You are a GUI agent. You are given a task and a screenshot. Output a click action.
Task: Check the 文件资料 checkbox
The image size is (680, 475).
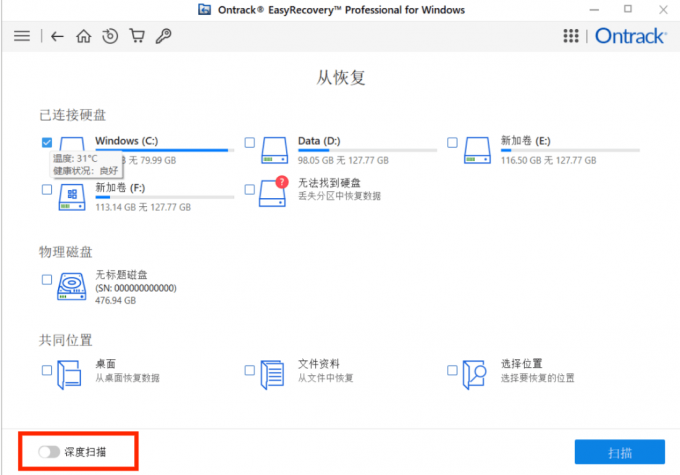[x=249, y=370]
